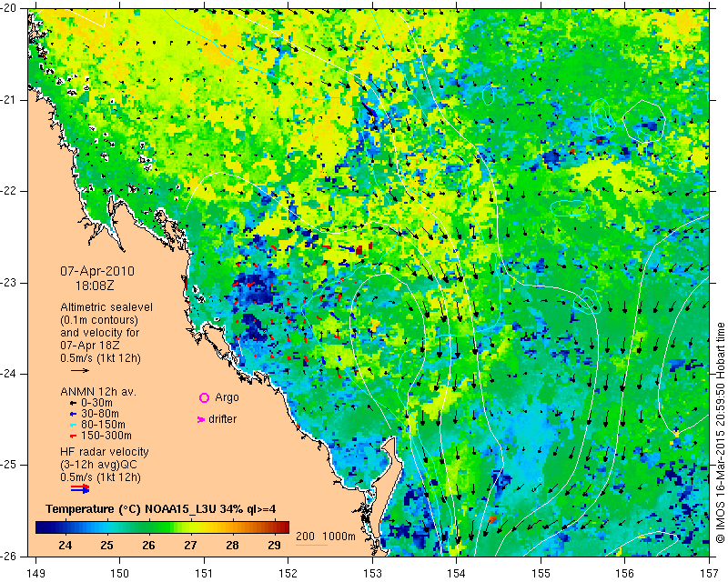Click the red 150-300m ANMN arrow symbol
This screenshot has width=728, height=582.
point(74,436)
